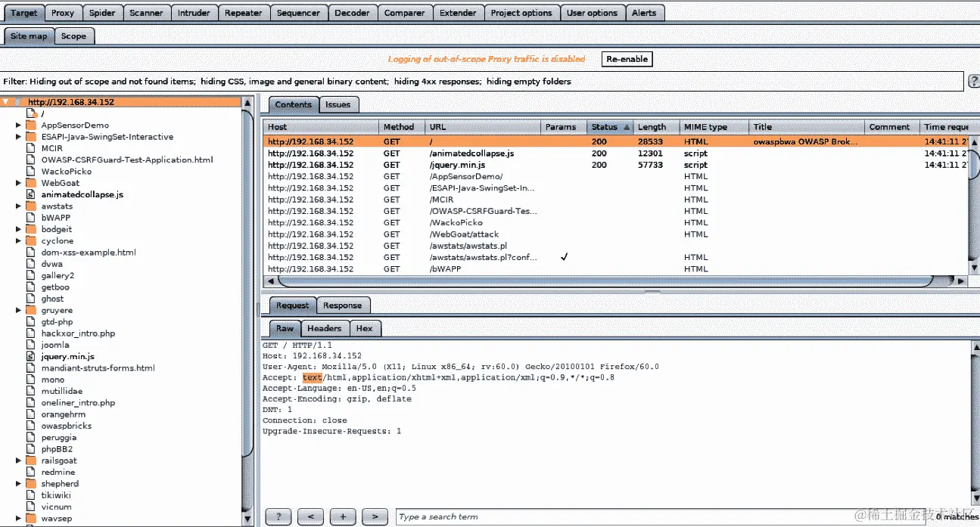This screenshot has width=980, height=527.
Task: Click the WackoPicko file icon
Action: pos(31,172)
